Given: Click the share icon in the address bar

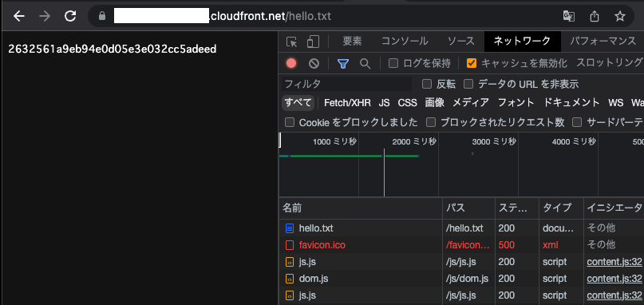Looking at the screenshot, I should [595, 16].
